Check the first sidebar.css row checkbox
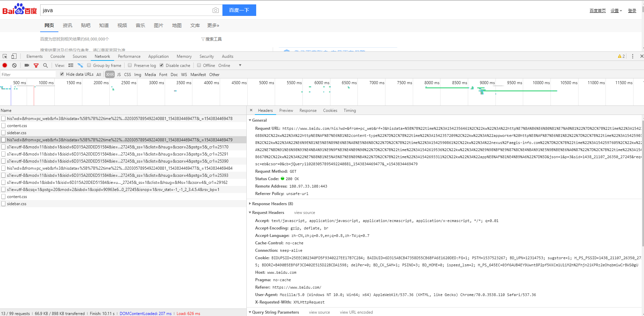The height and width of the screenshot is (316, 644). pos(3,133)
